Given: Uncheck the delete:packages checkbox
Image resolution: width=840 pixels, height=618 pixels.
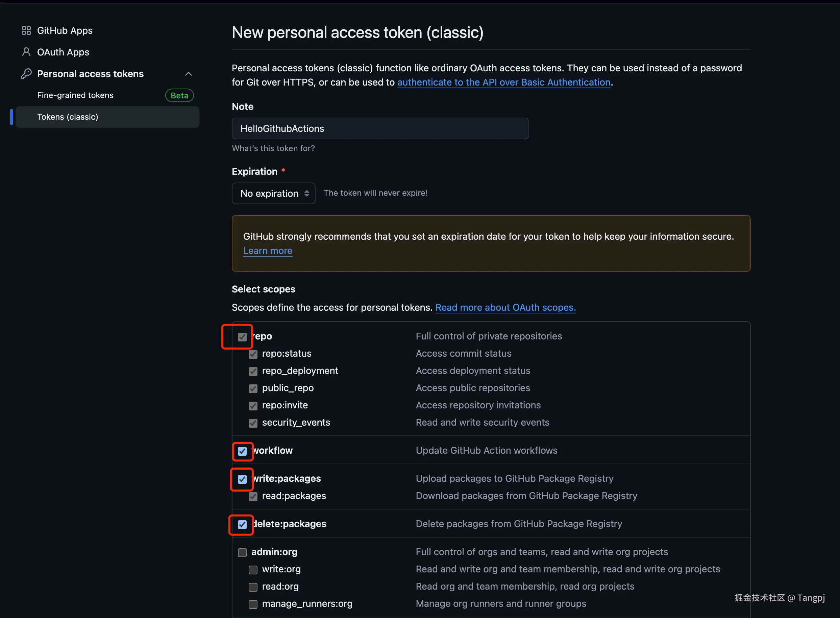Looking at the screenshot, I should click(x=242, y=524).
